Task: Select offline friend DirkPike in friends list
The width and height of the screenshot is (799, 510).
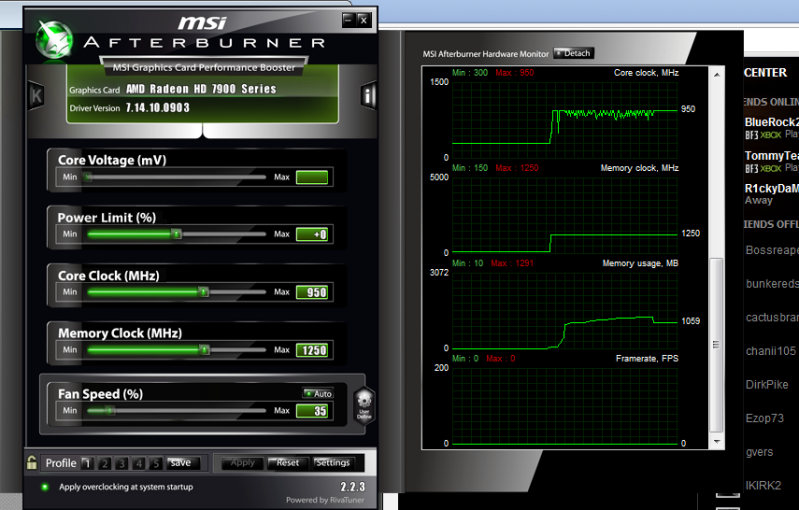Action: (767, 385)
